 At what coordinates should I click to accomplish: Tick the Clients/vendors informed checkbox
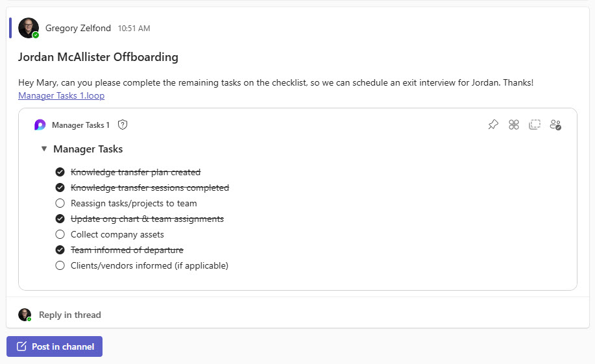point(60,265)
